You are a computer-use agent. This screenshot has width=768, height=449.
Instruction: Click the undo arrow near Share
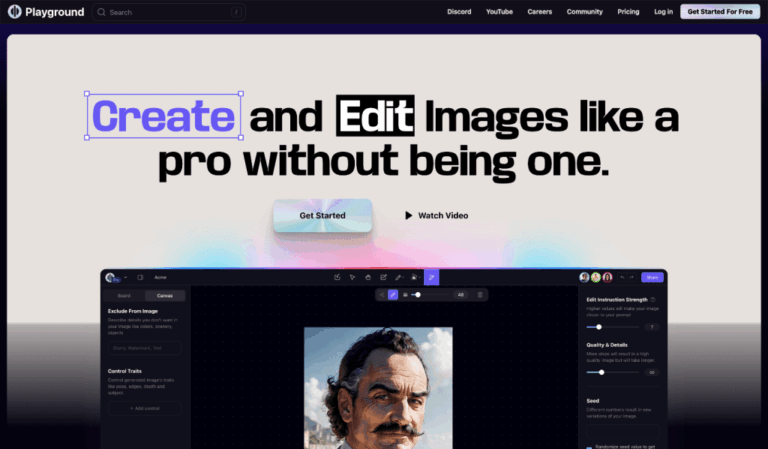click(622, 278)
